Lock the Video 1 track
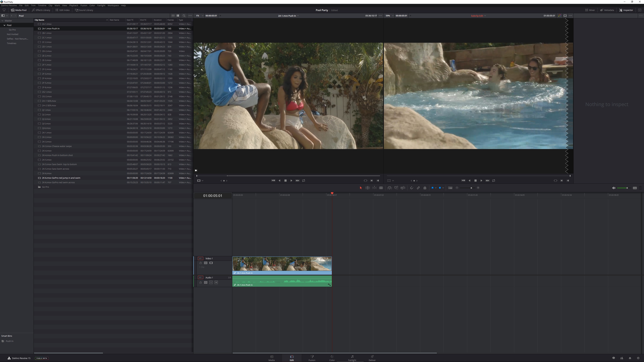This screenshot has height=362, width=644. [201, 263]
